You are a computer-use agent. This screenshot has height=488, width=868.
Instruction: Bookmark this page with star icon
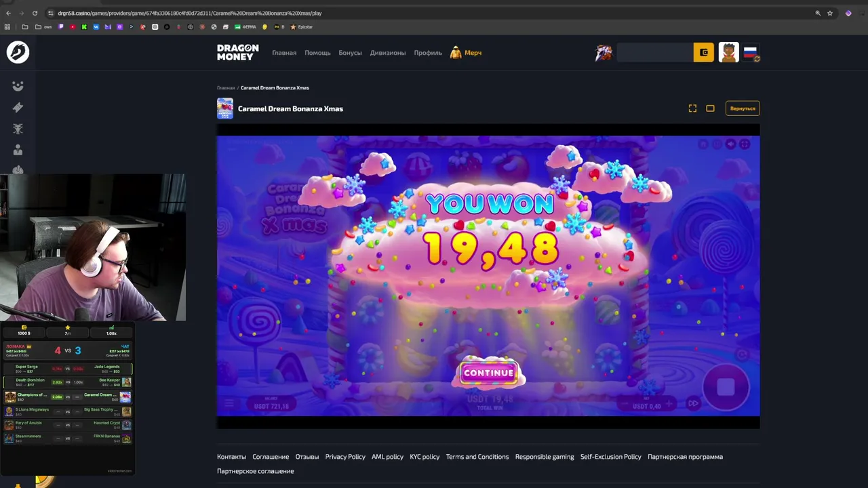click(829, 13)
